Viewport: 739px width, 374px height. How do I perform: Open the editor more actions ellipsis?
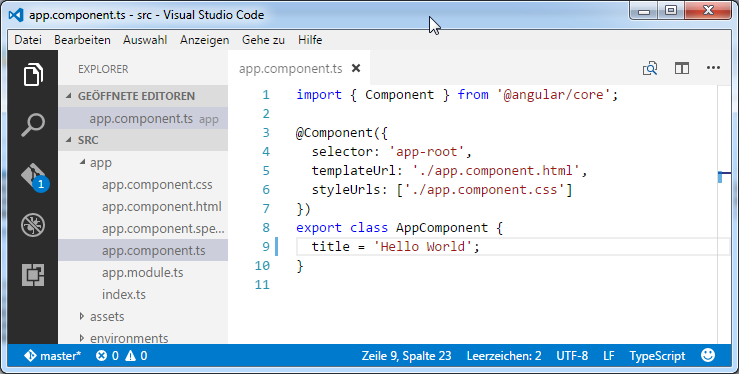pos(713,68)
